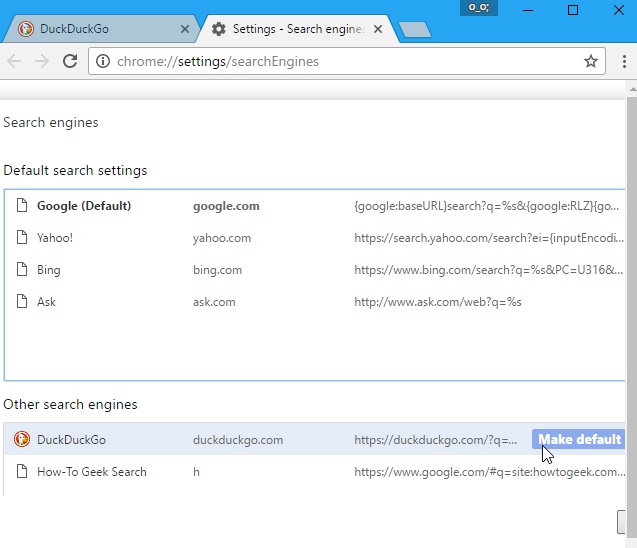This screenshot has height=548, width=637.
Task: Close the DuckDuckGo tab
Action: (185, 29)
